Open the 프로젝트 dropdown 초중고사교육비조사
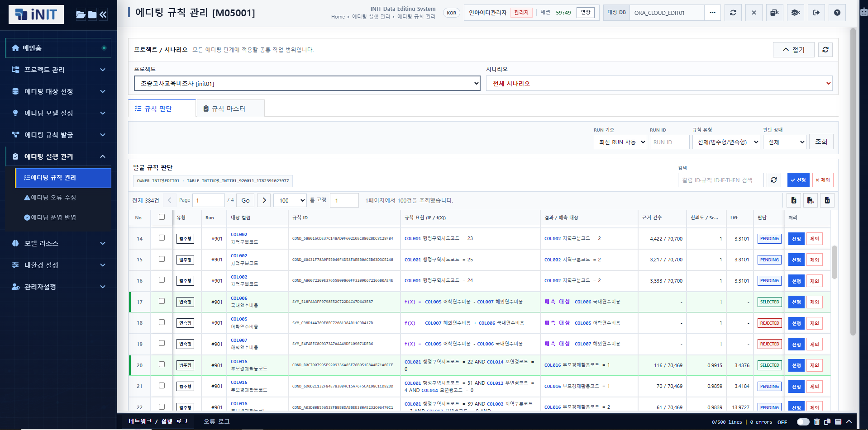The image size is (868, 430). 307,83
